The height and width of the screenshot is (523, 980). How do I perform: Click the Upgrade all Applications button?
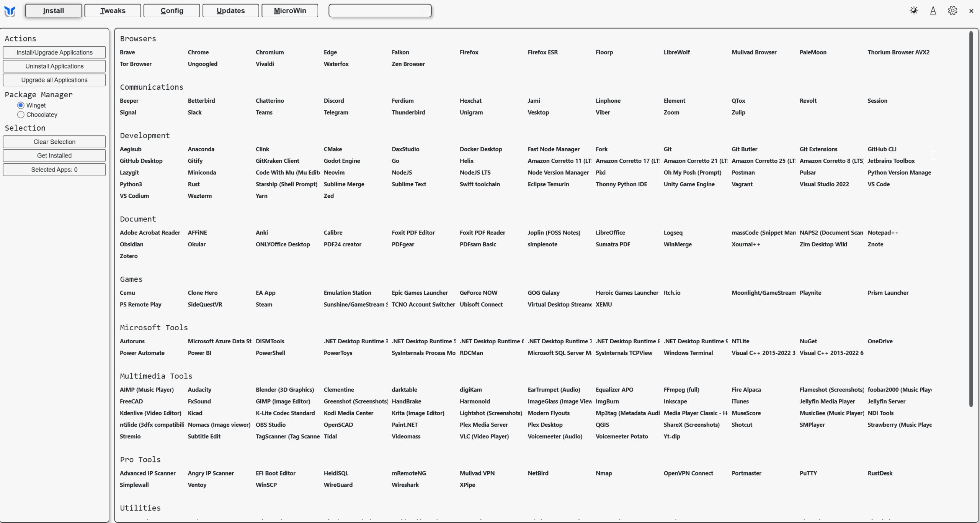pyautogui.click(x=54, y=80)
